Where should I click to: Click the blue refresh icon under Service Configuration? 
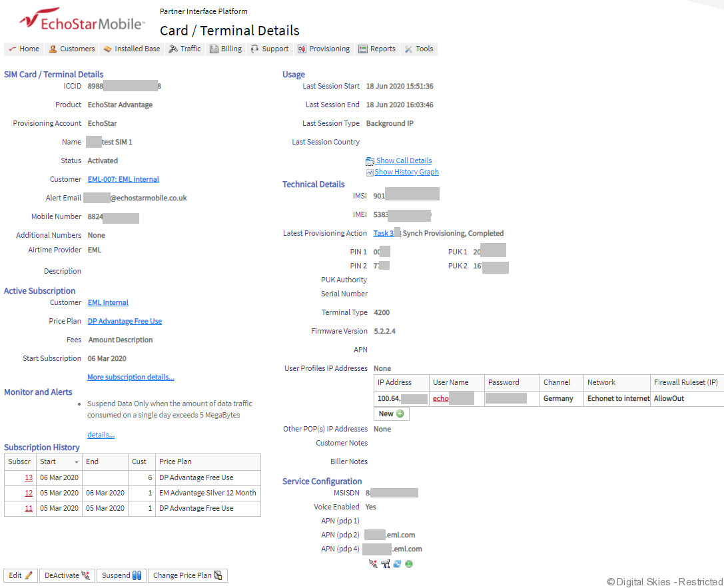(397, 564)
